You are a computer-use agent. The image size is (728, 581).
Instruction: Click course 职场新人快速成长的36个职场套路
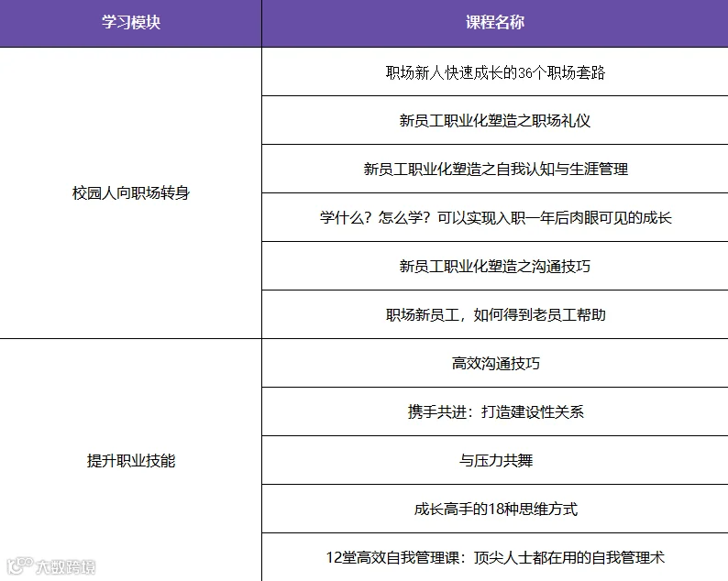495,72
